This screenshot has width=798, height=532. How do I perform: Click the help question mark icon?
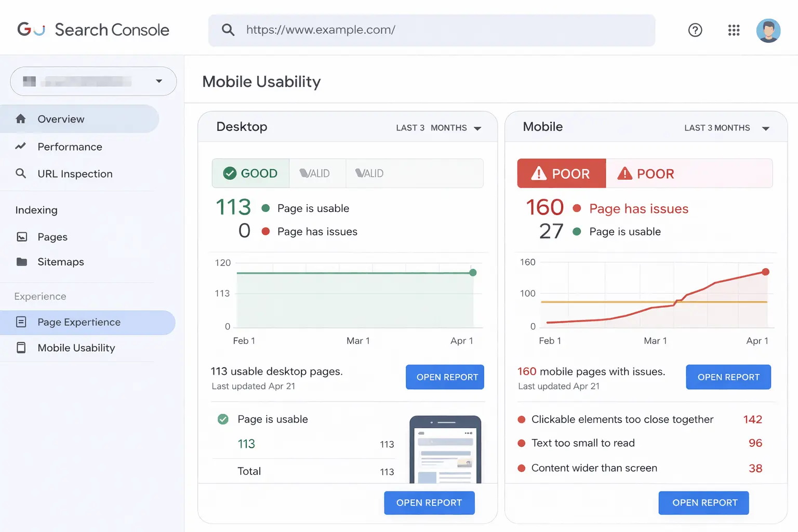click(x=695, y=30)
